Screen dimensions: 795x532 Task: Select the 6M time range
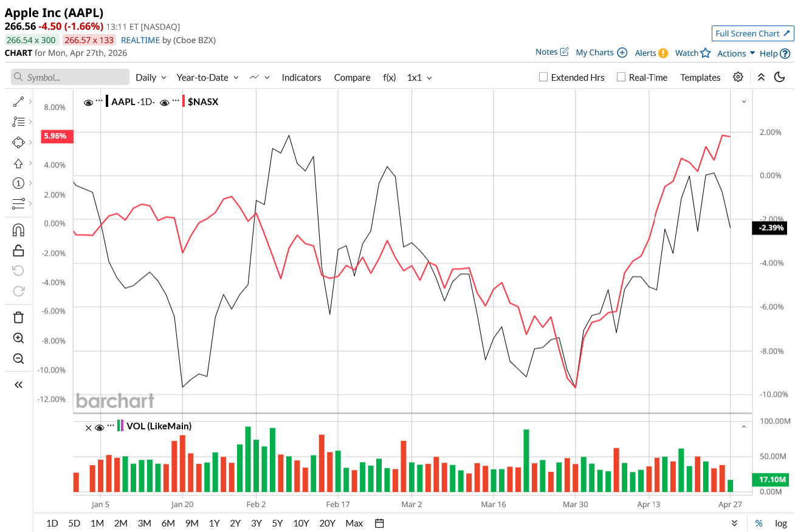(x=168, y=523)
